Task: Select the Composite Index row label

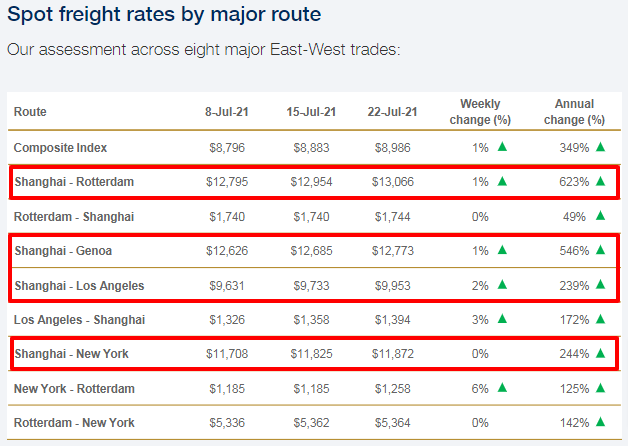Action: 60,147
